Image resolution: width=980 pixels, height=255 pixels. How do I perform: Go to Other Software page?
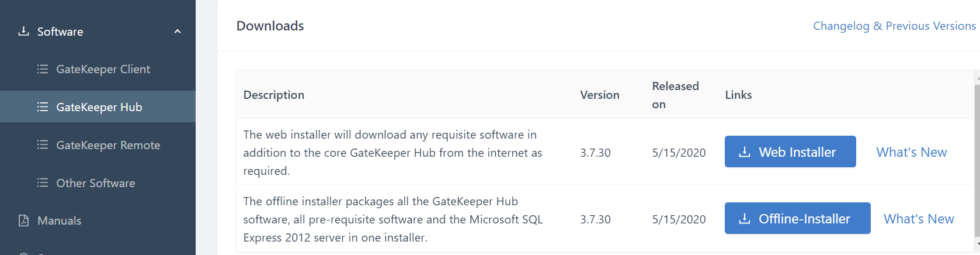click(x=95, y=183)
